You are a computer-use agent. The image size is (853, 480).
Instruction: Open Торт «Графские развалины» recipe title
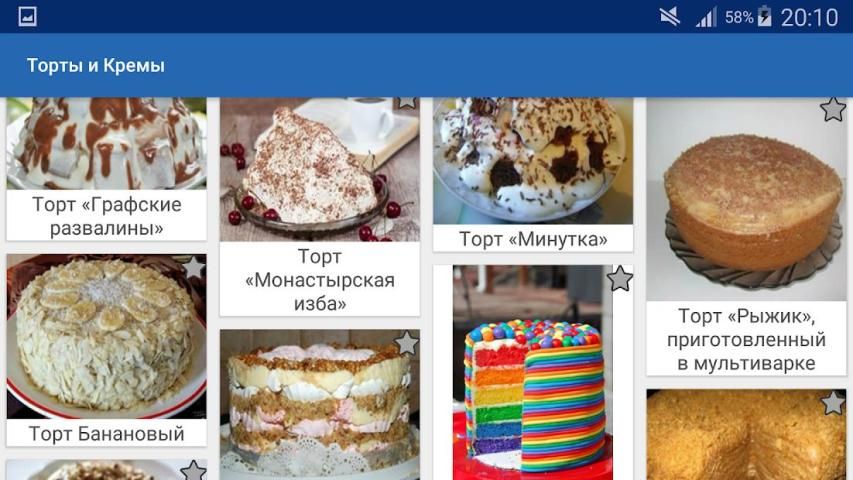[107, 216]
